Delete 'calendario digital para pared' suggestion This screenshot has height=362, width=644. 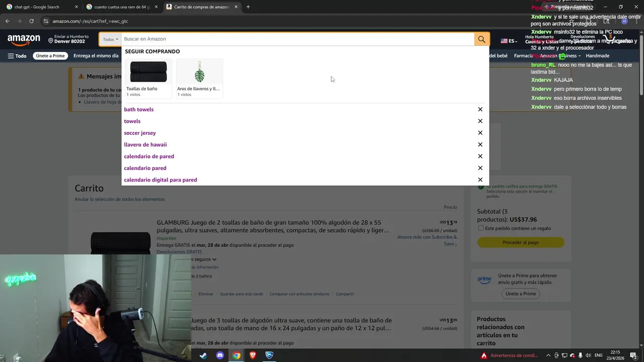[480, 180]
